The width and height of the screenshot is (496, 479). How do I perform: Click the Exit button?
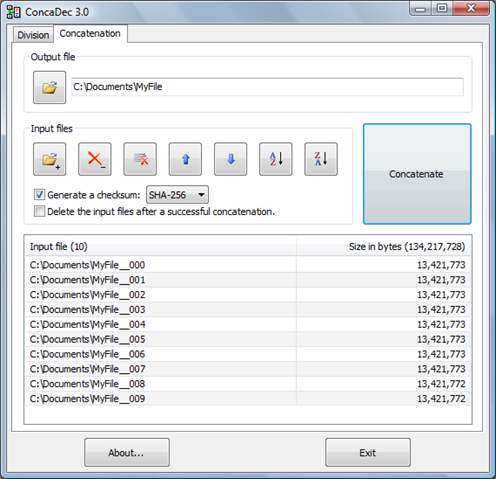click(368, 453)
